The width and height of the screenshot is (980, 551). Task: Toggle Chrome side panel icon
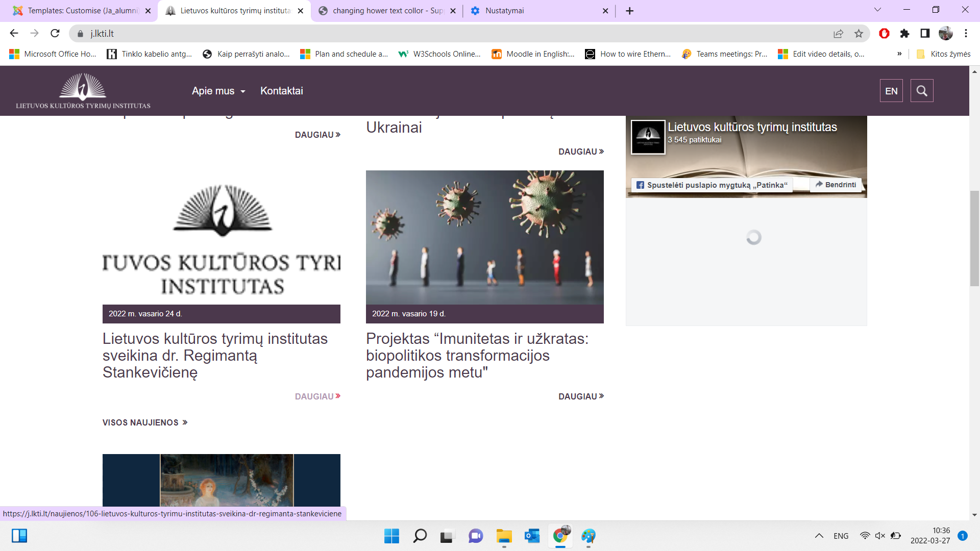click(925, 33)
